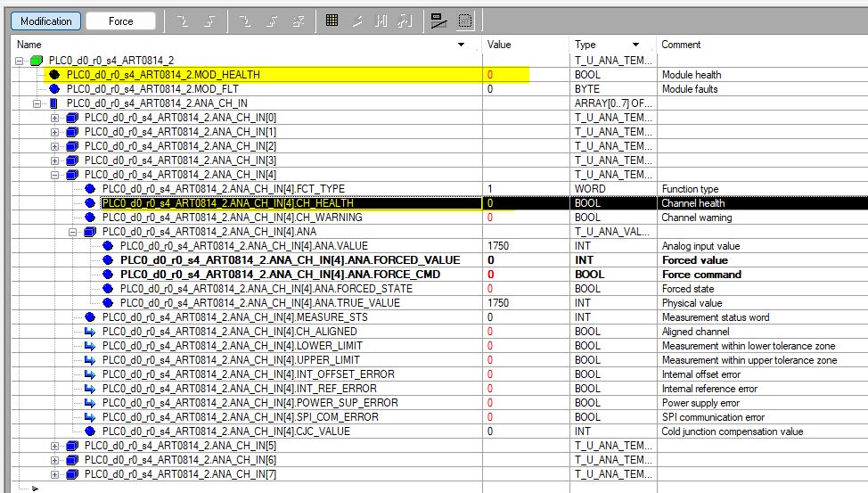Click the crossed-out step unforce toolbar icon
Screen dimensions: 868x493
[x=299, y=21]
